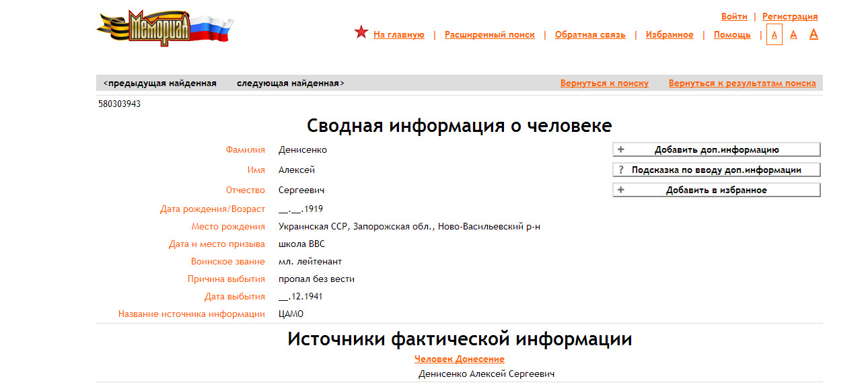
Task: Select the largest font size A
Action: point(813,34)
